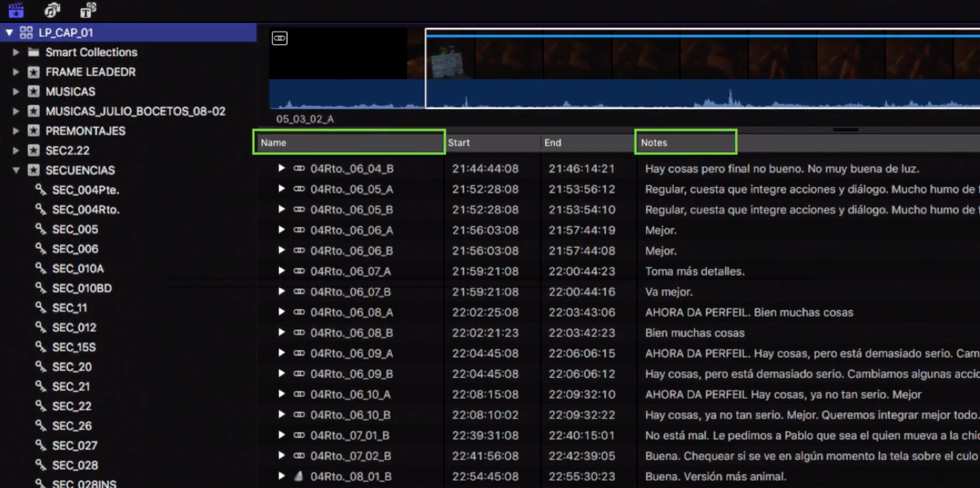Expand the MUSICAS_JULIO_BOCETOS_08-02 event
The image size is (980, 488).
pyautogui.click(x=16, y=111)
